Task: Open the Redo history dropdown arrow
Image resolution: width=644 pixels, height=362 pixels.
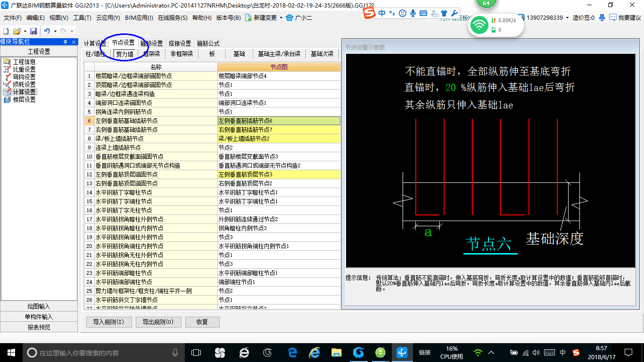Action: point(72,31)
